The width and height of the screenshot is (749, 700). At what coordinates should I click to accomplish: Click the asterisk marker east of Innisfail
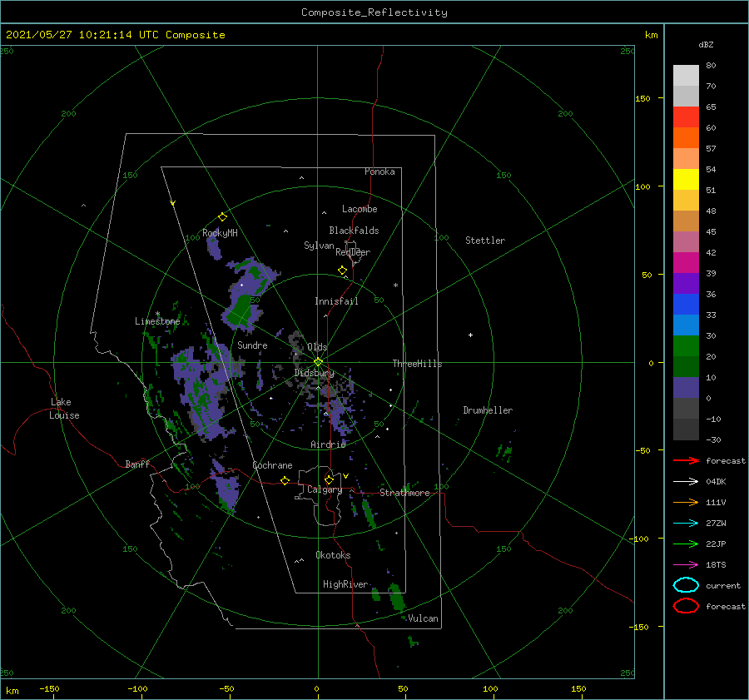tap(395, 285)
